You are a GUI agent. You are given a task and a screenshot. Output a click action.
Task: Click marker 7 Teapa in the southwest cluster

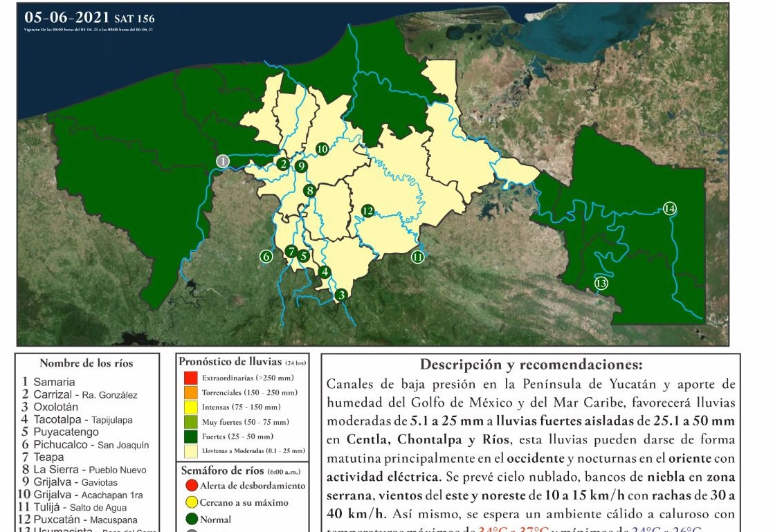click(x=293, y=253)
